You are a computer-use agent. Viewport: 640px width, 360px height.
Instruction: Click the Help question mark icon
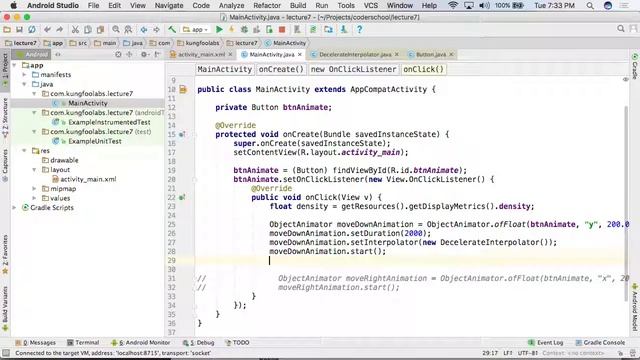point(359,29)
